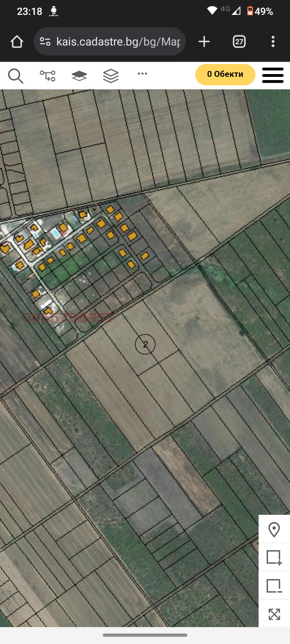Focus the kais.cadastre.bg address field

[118, 42]
